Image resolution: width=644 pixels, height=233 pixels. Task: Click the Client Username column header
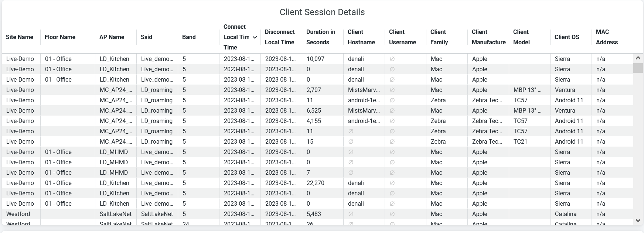[x=402, y=37]
